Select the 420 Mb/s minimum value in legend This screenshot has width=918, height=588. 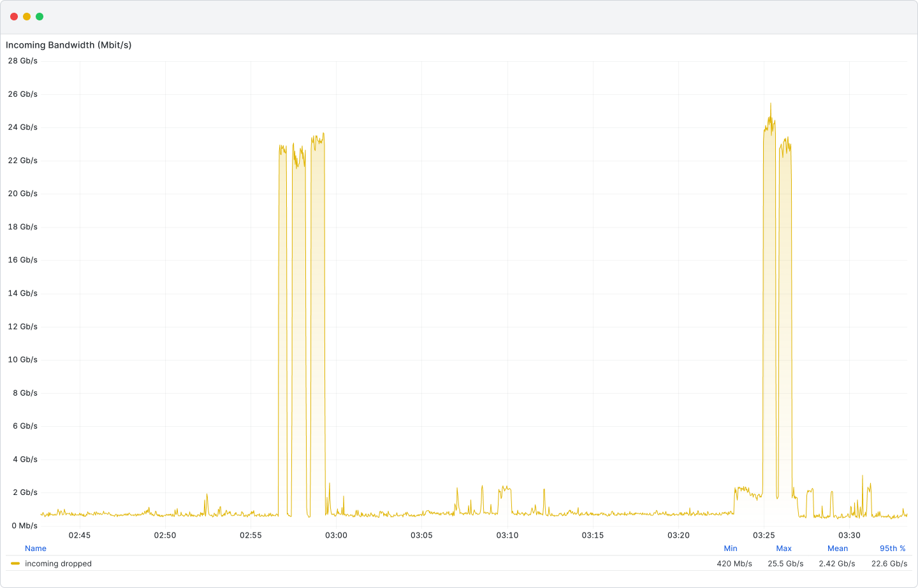pyautogui.click(x=734, y=564)
